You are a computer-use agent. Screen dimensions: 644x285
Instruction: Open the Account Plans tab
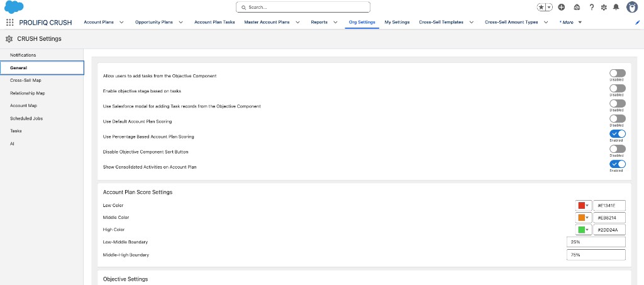(99, 23)
